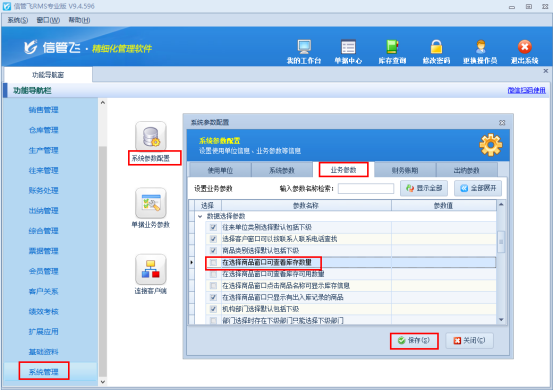553x391 pixels.
Task: Click the 显示全部 button
Action: tap(424, 188)
